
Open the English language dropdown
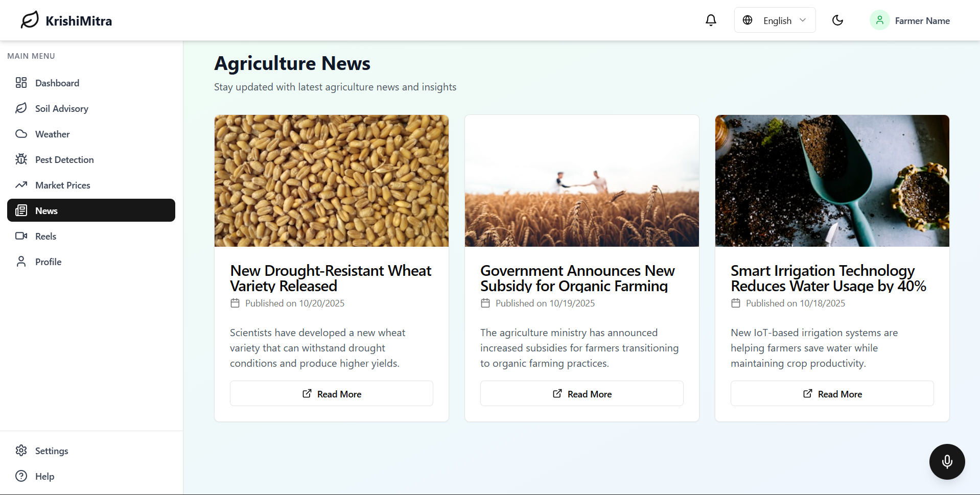pyautogui.click(x=775, y=20)
